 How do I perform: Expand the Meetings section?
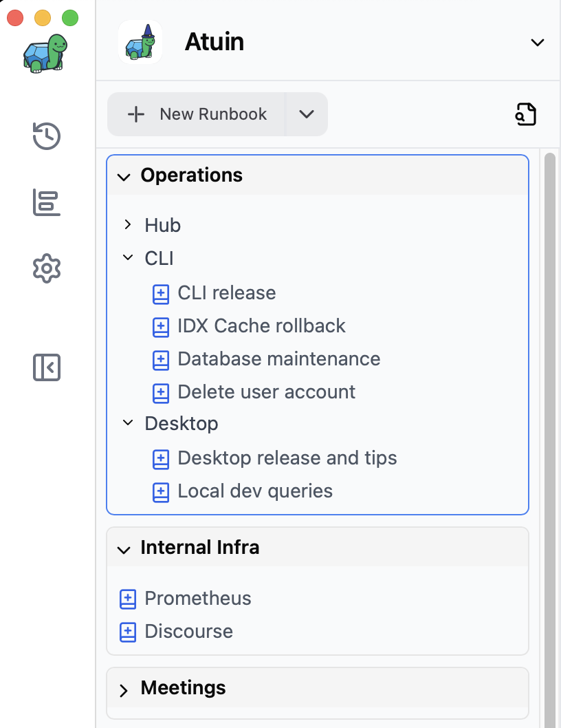[124, 690]
